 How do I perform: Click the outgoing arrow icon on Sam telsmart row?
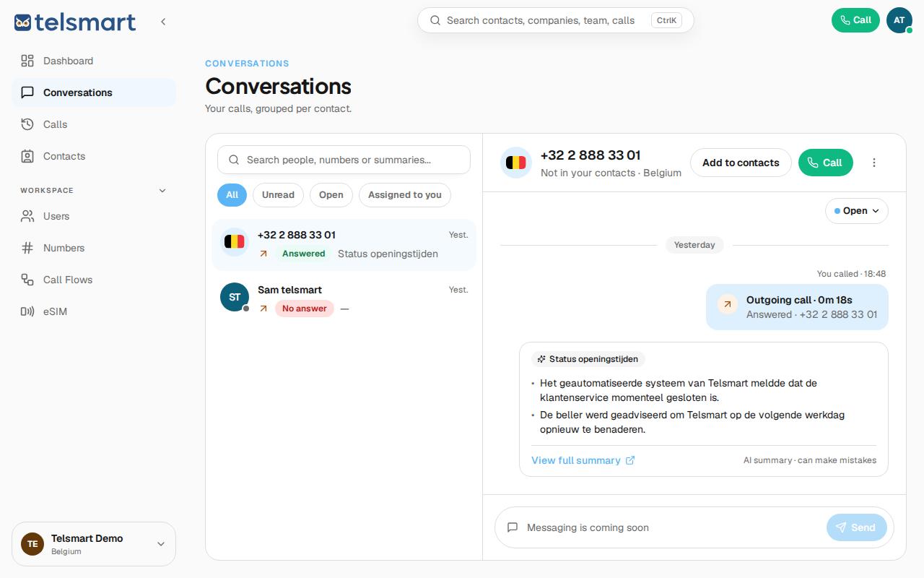click(263, 309)
